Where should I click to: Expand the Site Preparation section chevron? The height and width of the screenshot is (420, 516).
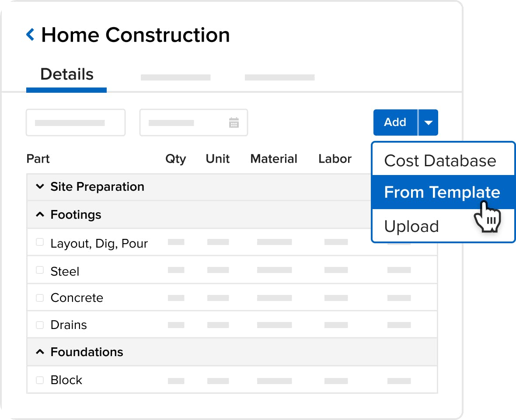point(40,187)
